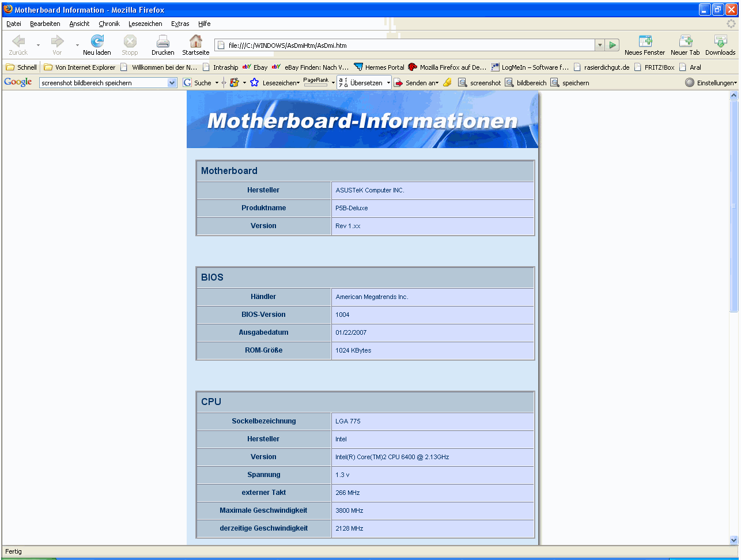This screenshot has width=741, height=560.
Task: Open Google toolbar Einstellungen
Action: point(711,83)
